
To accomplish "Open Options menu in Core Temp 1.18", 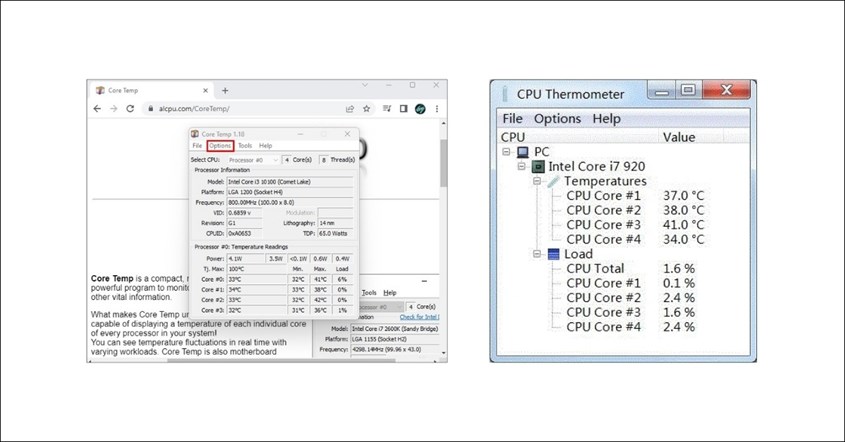I will point(220,146).
